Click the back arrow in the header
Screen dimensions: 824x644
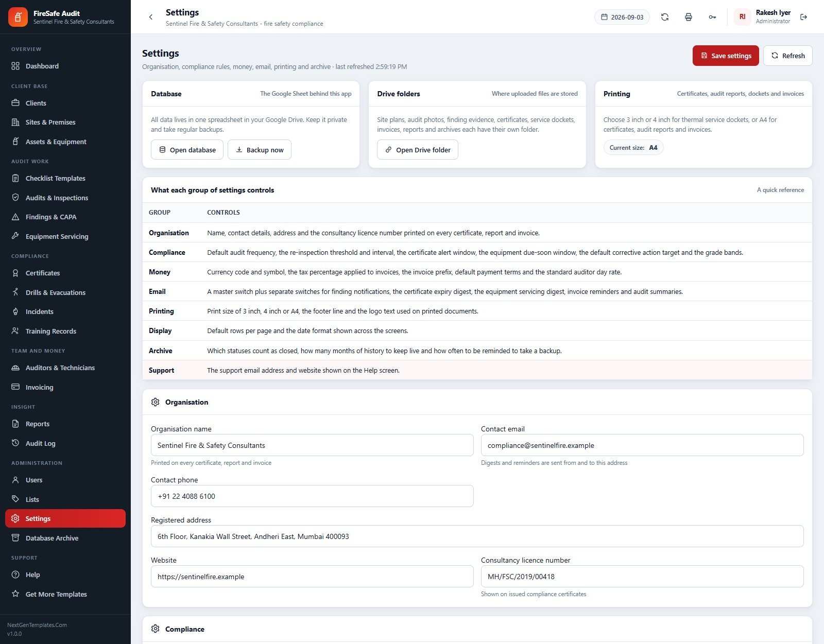click(150, 17)
